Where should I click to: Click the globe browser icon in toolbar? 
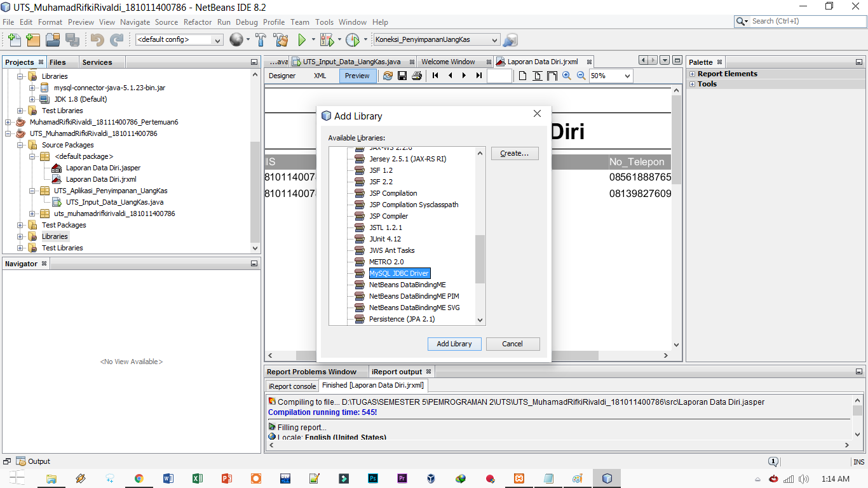point(236,39)
